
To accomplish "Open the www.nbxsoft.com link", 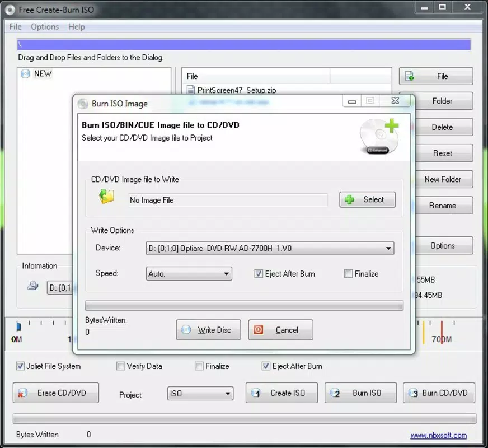I will click(438, 435).
